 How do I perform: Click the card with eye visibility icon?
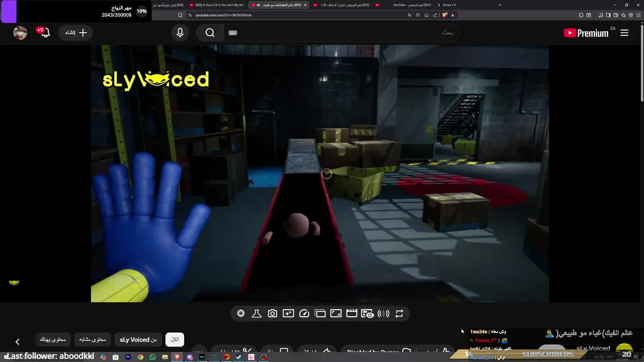pyautogui.click(x=367, y=314)
